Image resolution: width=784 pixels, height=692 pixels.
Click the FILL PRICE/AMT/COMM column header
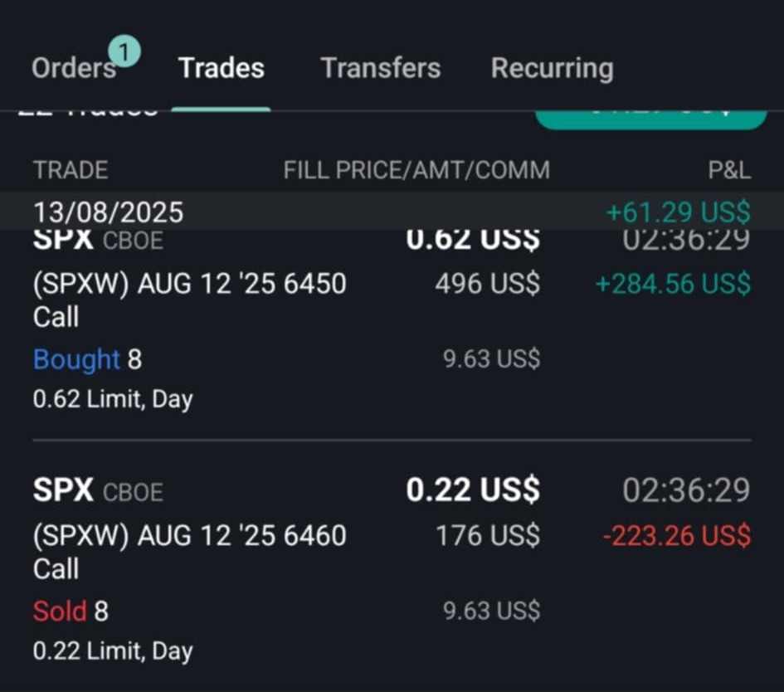[x=416, y=170]
